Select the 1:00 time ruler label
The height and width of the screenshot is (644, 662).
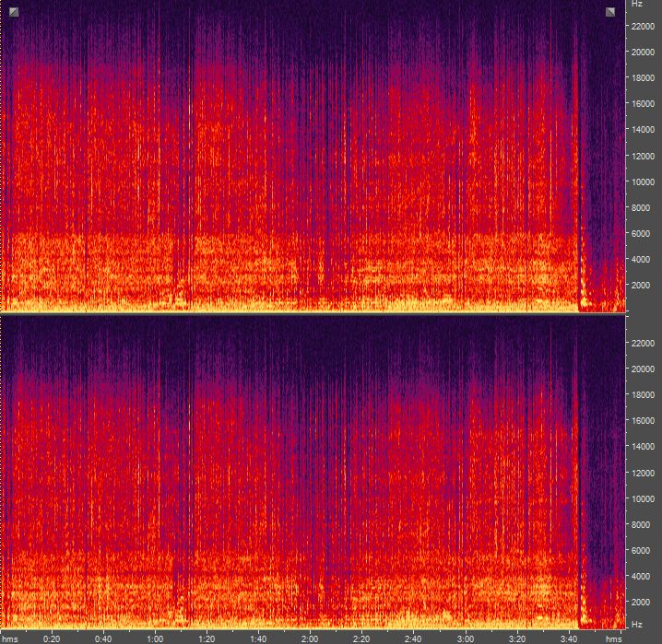(x=155, y=638)
